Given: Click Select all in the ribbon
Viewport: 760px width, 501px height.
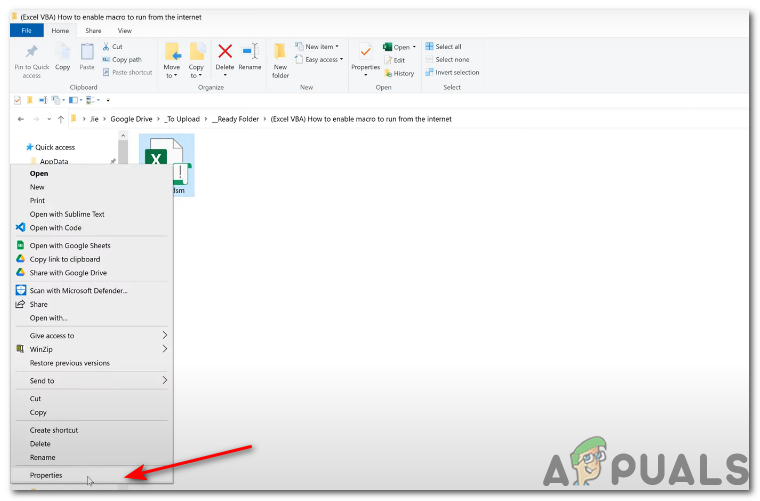Looking at the screenshot, I should [x=443, y=47].
